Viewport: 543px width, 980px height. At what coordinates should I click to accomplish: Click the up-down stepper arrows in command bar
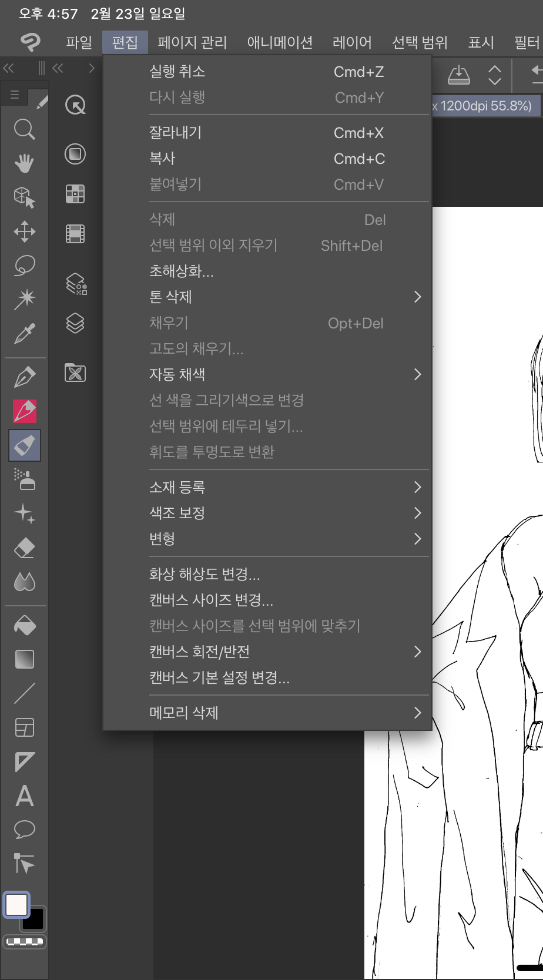pos(495,75)
